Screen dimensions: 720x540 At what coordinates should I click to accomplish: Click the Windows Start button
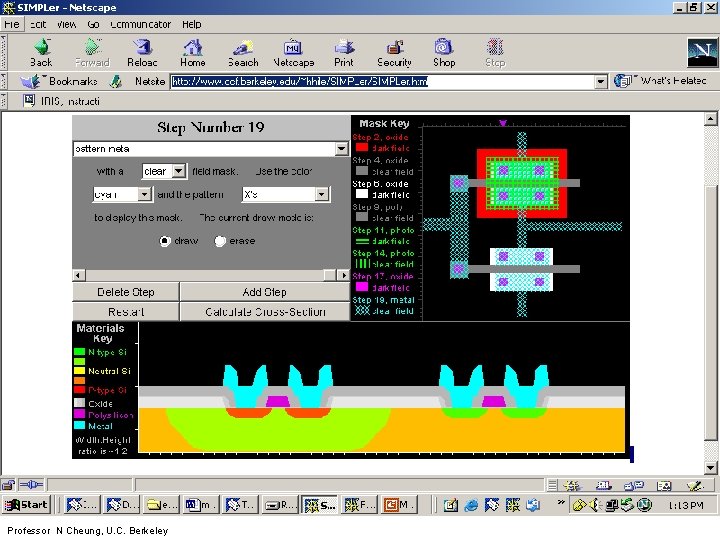(x=26, y=505)
